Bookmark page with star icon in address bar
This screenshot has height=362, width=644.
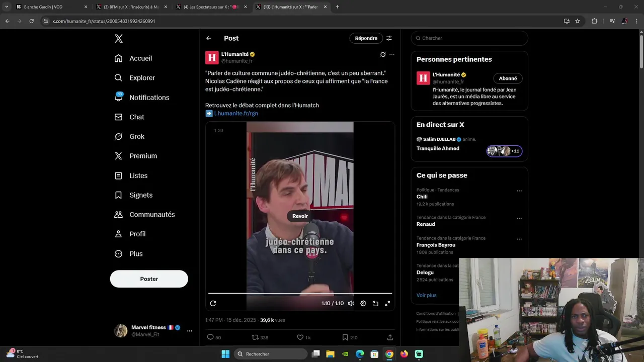pyautogui.click(x=578, y=21)
